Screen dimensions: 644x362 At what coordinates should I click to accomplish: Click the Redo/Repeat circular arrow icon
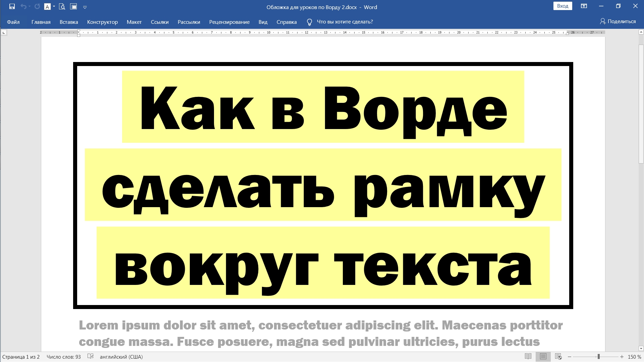(37, 6)
